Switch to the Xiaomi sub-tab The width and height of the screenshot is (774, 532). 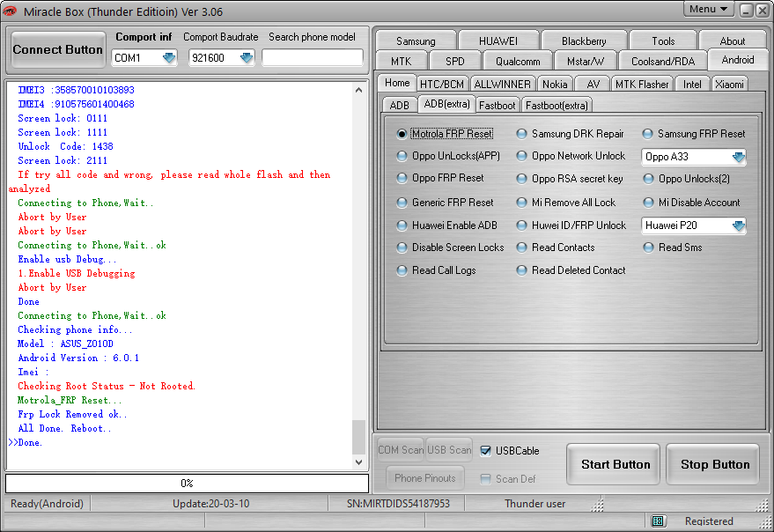pos(729,85)
